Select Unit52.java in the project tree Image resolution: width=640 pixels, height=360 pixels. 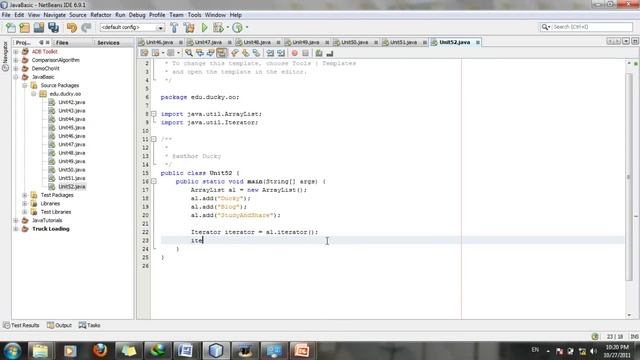71,187
